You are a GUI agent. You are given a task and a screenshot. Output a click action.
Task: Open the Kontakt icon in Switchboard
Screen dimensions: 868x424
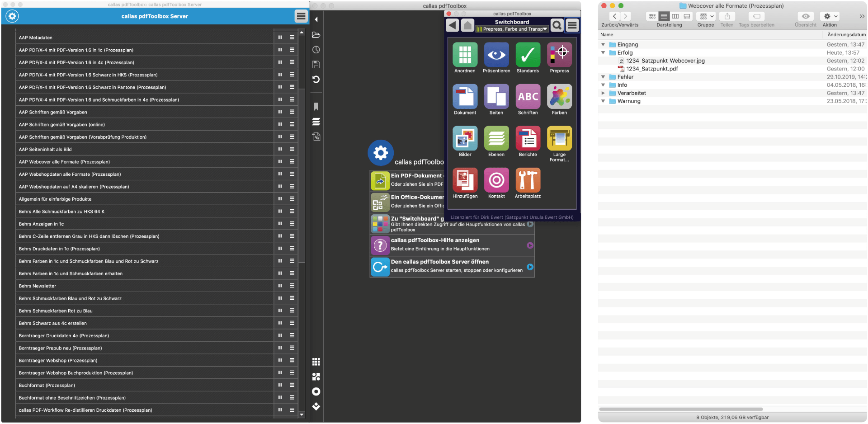click(x=496, y=180)
